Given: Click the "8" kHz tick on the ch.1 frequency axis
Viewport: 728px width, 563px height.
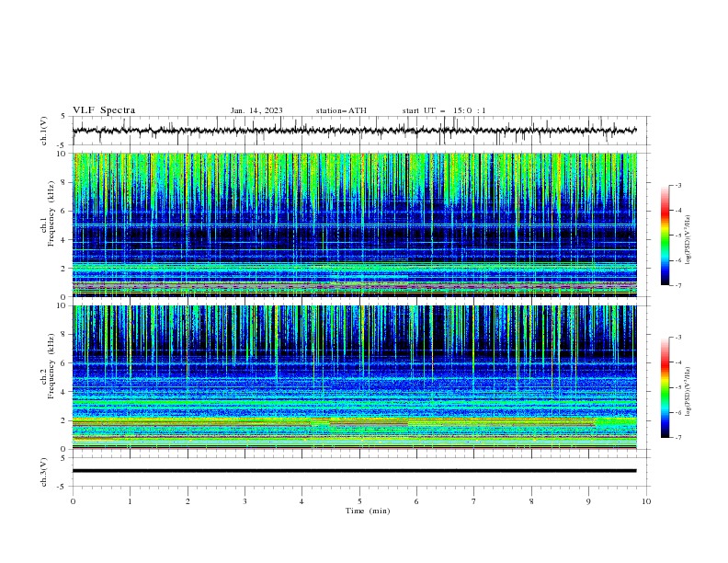Looking at the screenshot, I should coord(64,182).
